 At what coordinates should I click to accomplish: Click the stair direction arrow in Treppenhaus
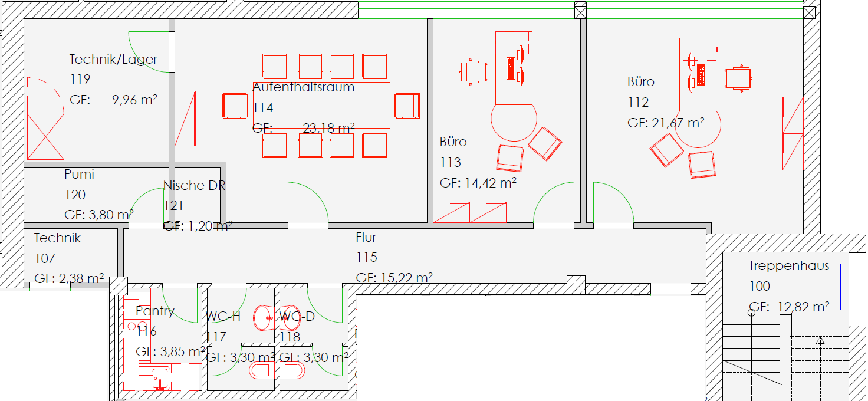tap(820, 340)
